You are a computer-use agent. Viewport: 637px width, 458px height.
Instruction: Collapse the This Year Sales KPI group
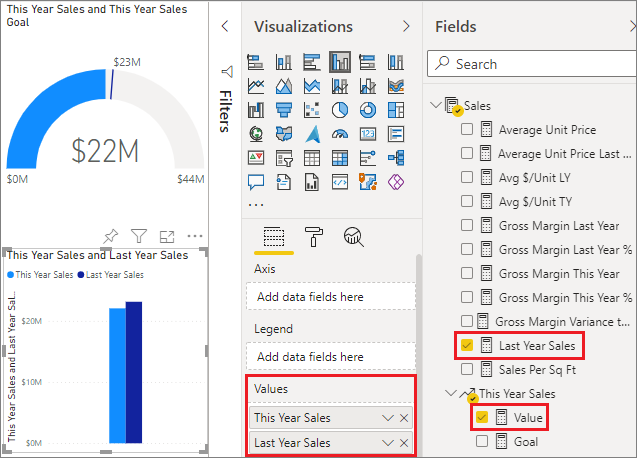451,393
